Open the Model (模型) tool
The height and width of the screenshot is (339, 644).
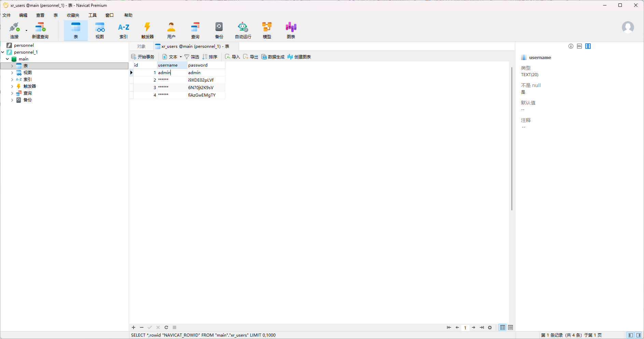coord(267,30)
